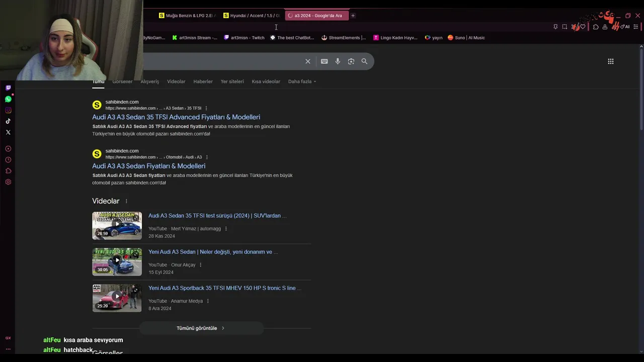Image resolution: width=644 pixels, height=362 pixels.
Task: Search by image with camera icon
Action: (351, 61)
